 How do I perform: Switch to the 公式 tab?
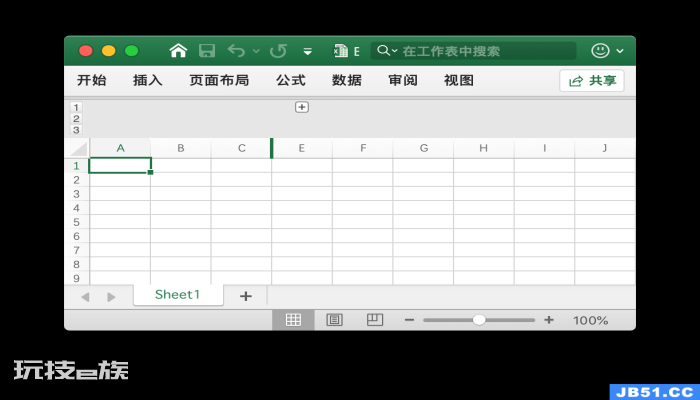click(x=291, y=80)
